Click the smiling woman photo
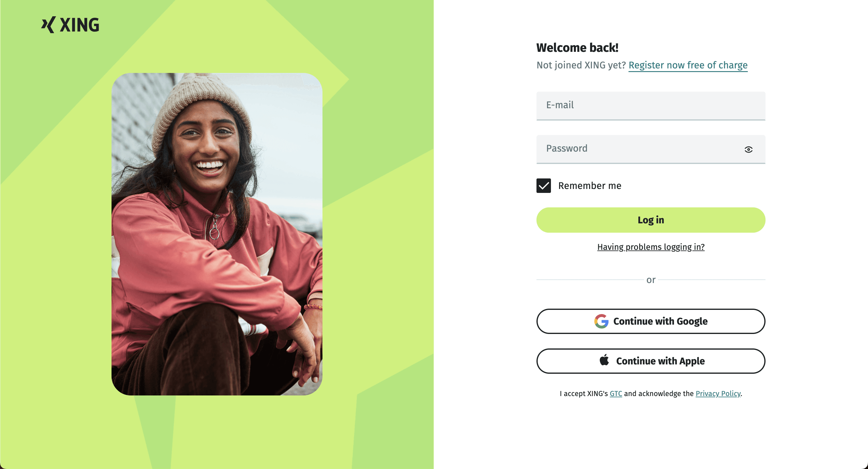868x469 pixels. 217,234
